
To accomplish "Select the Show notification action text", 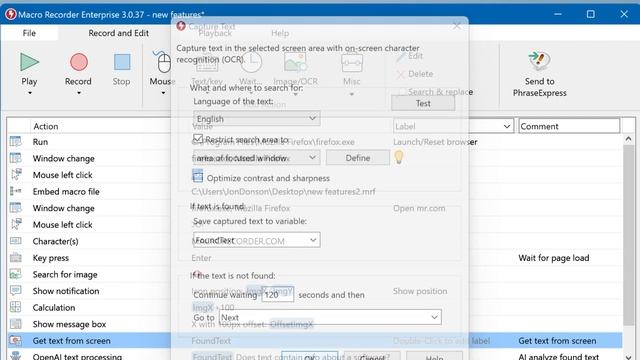I will click(66, 291).
